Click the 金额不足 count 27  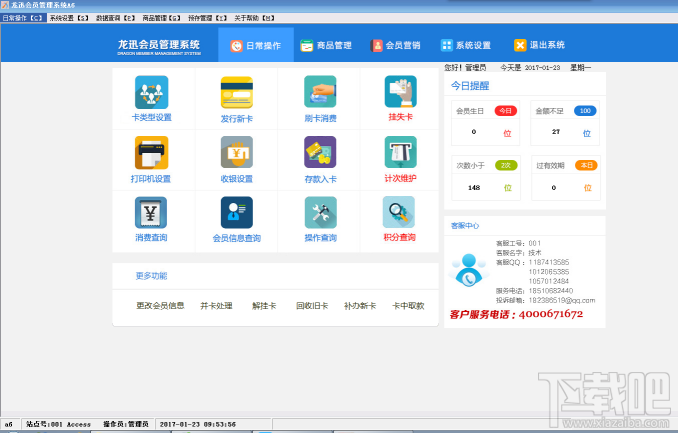click(556, 132)
